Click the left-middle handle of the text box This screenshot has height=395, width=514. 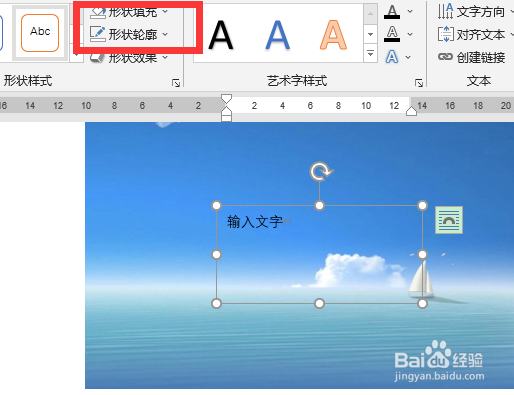coord(217,255)
